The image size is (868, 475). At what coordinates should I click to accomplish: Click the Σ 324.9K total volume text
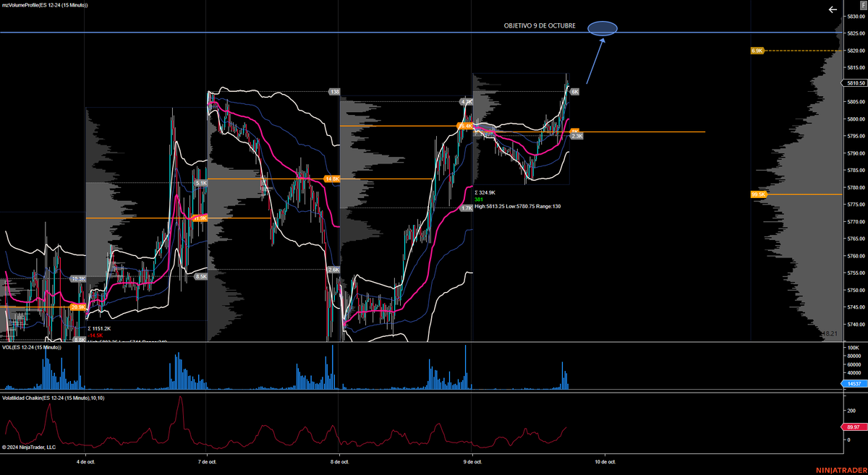point(485,192)
